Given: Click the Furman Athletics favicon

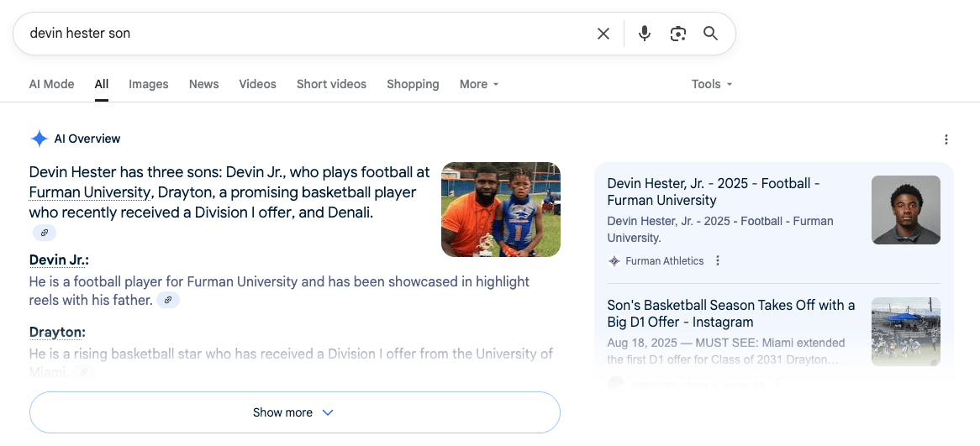Looking at the screenshot, I should click(614, 261).
